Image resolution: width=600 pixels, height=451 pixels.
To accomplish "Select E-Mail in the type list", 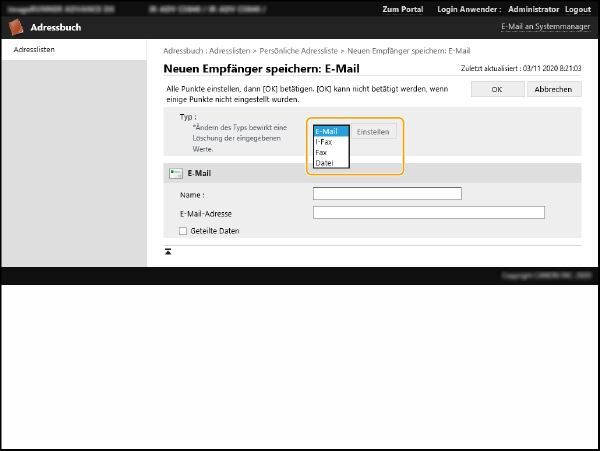I will pyautogui.click(x=330, y=131).
